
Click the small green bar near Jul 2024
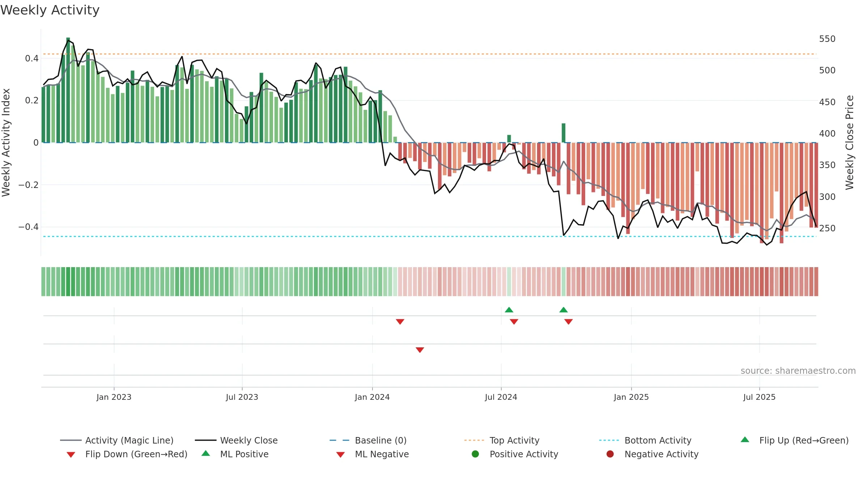pos(509,138)
